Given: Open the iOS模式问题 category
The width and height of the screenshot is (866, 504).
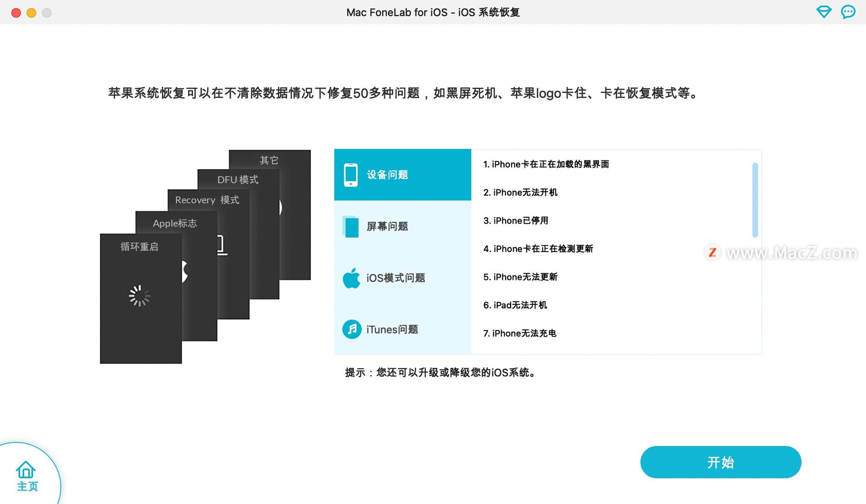Looking at the screenshot, I should click(395, 278).
